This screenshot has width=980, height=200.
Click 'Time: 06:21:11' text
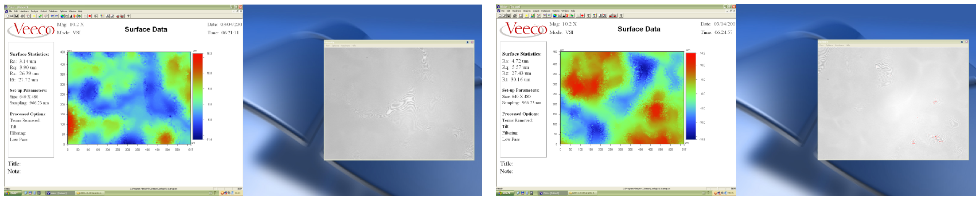pos(223,33)
